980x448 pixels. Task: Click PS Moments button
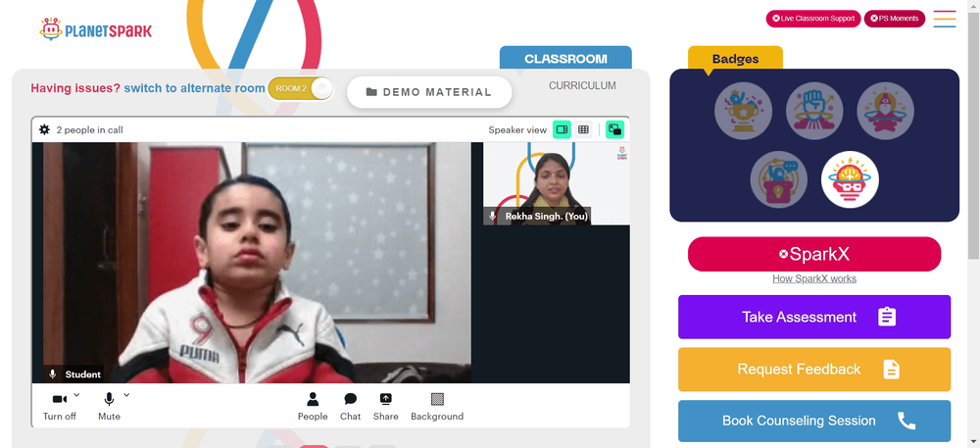pos(895,19)
